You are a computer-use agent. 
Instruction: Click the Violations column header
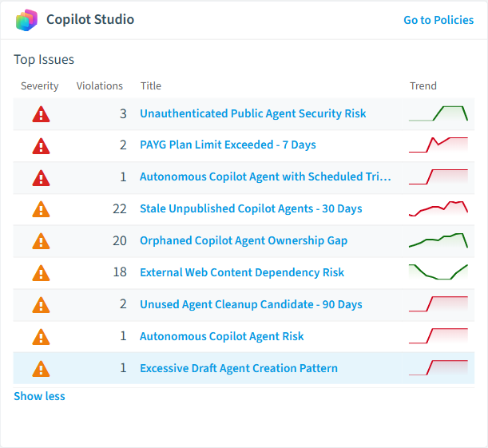click(100, 86)
